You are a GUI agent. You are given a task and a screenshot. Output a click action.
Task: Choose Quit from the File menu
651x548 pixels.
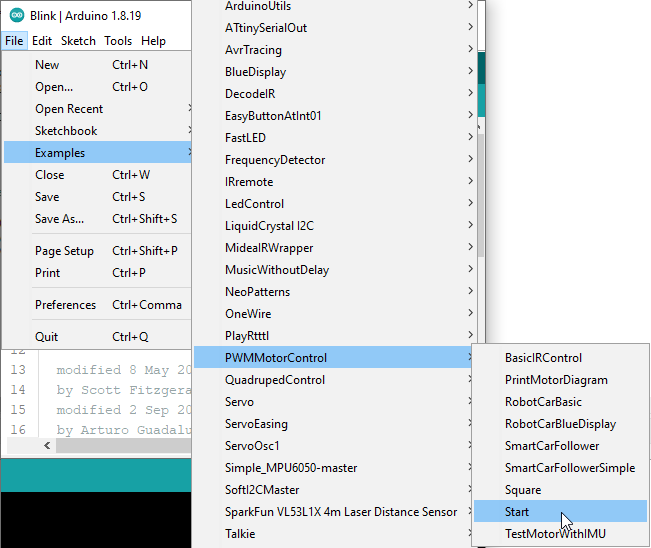(x=98, y=337)
